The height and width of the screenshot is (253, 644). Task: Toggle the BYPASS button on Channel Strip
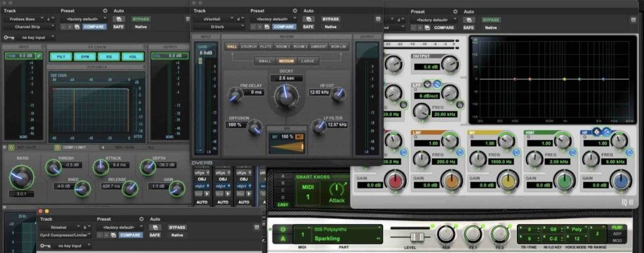[141, 19]
